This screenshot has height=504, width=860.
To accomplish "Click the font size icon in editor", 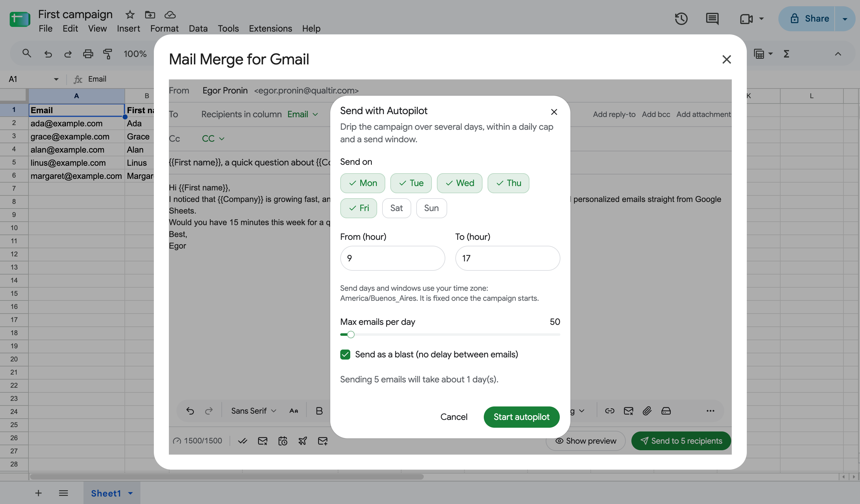I will pyautogui.click(x=293, y=411).
